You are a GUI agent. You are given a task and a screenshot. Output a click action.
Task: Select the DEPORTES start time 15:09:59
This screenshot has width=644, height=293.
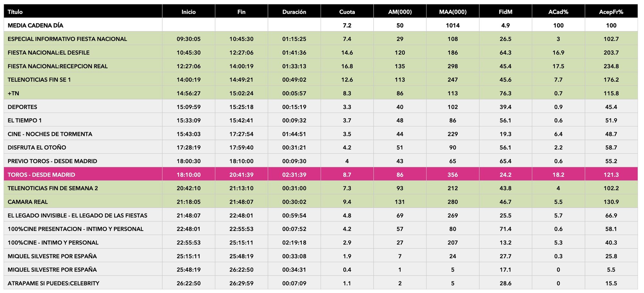pyautogui.click(x=188, y=107)
